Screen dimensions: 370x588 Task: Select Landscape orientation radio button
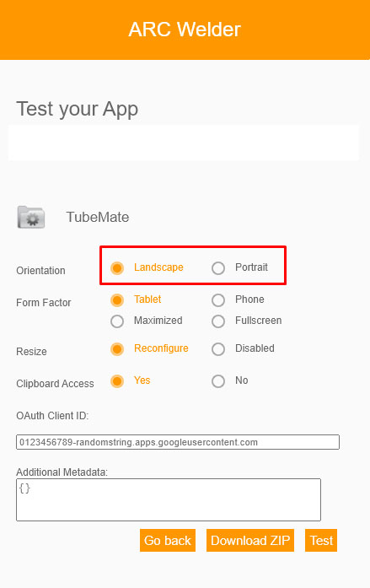click(117, 268)
